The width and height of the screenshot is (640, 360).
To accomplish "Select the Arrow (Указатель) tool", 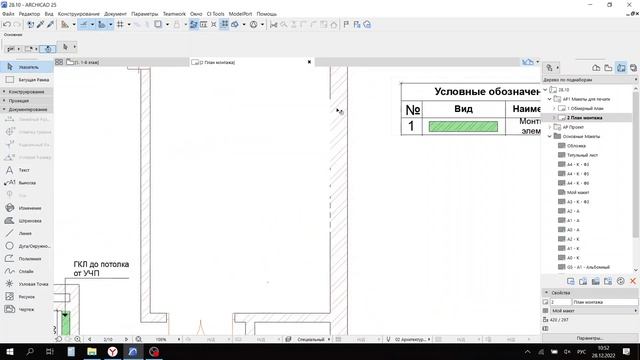I will (27, 67).
